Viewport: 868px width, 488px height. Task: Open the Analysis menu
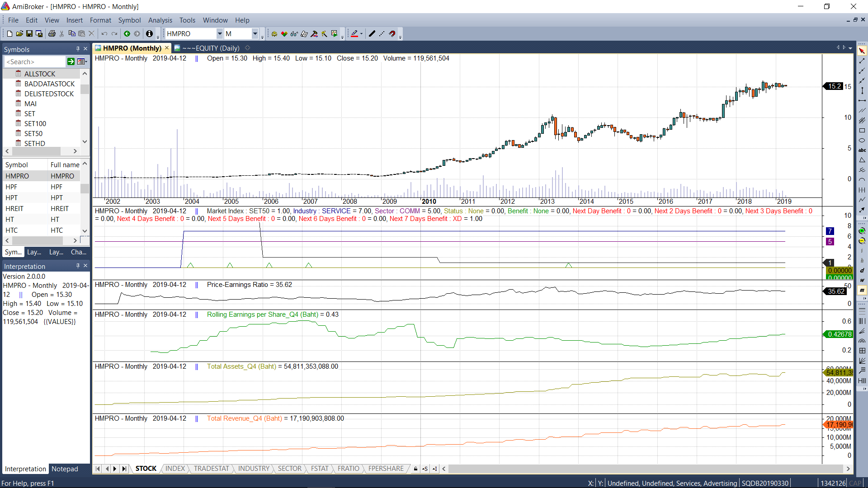(x=160, y=20)
